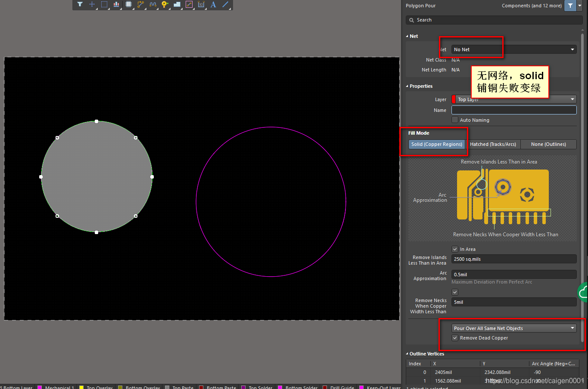The height and width of the screenshot is (389, 588).
Task: Select Solid (Copper Regions) fill mode
Action: pos(437,144)
